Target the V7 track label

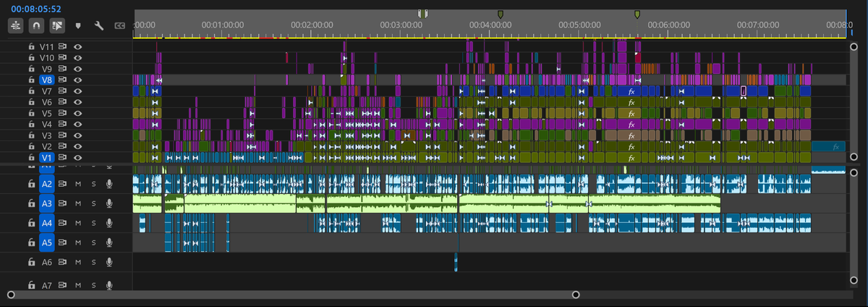click(x=47, y=91)
